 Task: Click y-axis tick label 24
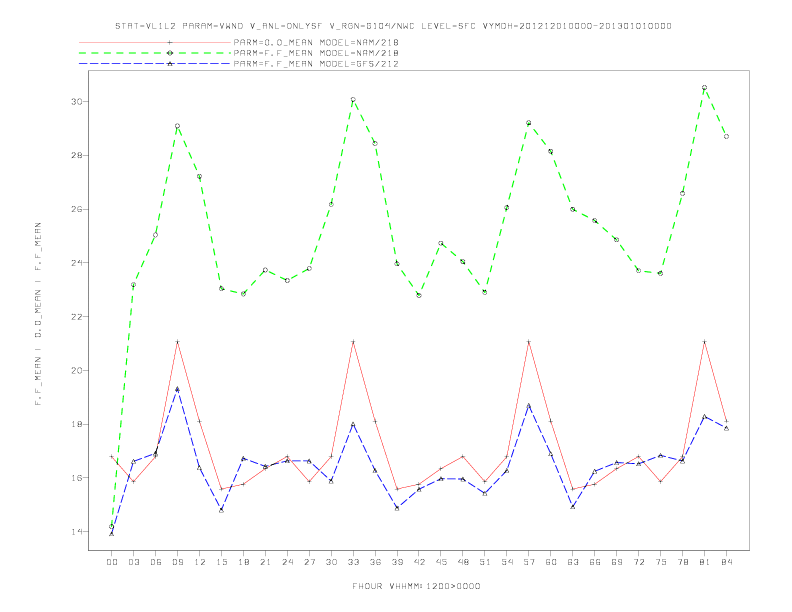pyautogui.click(x=77, y=263)
